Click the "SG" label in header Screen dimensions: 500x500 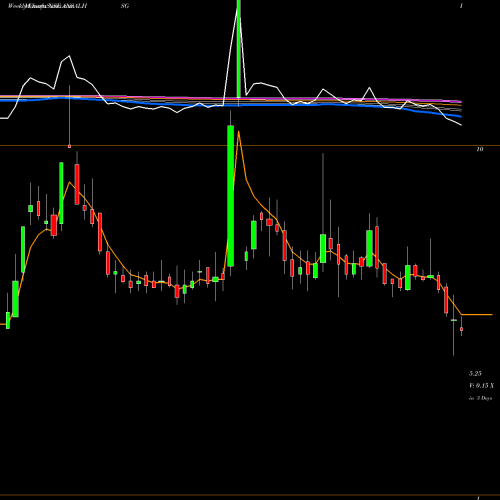[125, 6]
